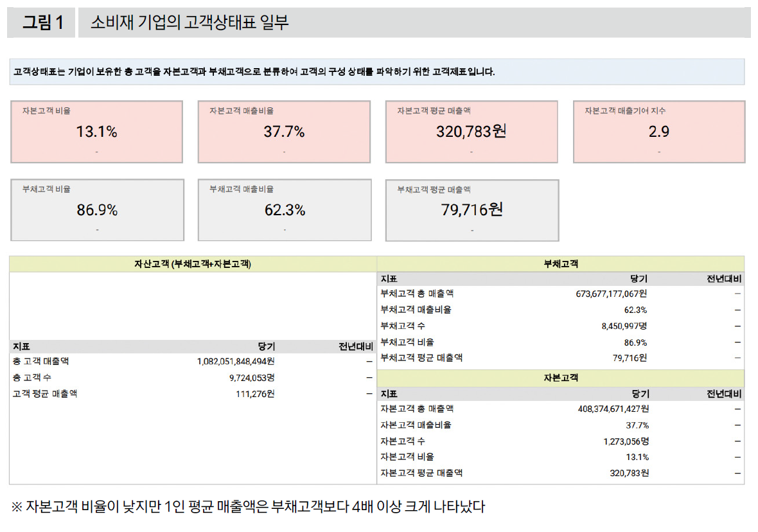The image size is (758, 532).
Task: Click the 지표 header in 자산고객 table
Action: tap(21, 346)
